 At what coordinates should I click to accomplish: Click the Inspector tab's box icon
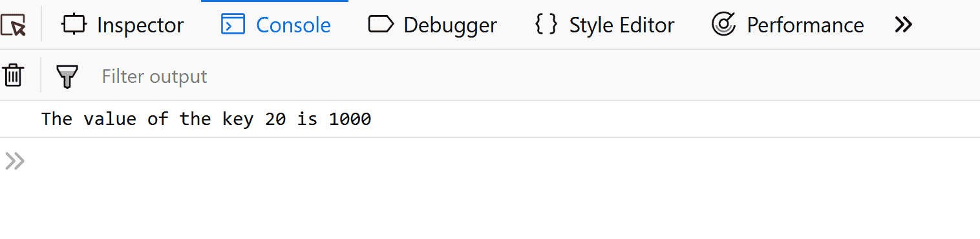click(74, 25)
